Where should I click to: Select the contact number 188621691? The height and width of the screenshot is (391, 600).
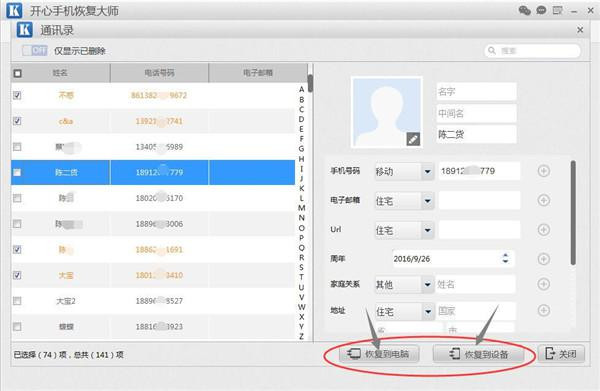(x=159, y=249)
